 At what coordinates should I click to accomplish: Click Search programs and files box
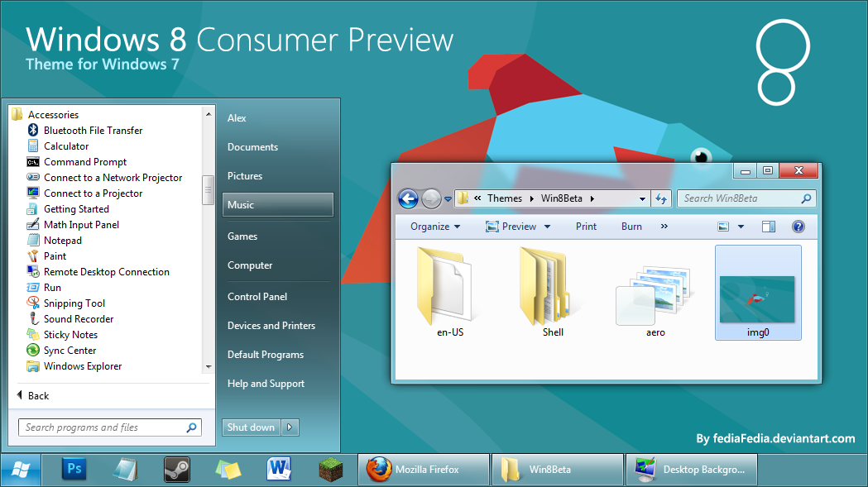(109, 427)
